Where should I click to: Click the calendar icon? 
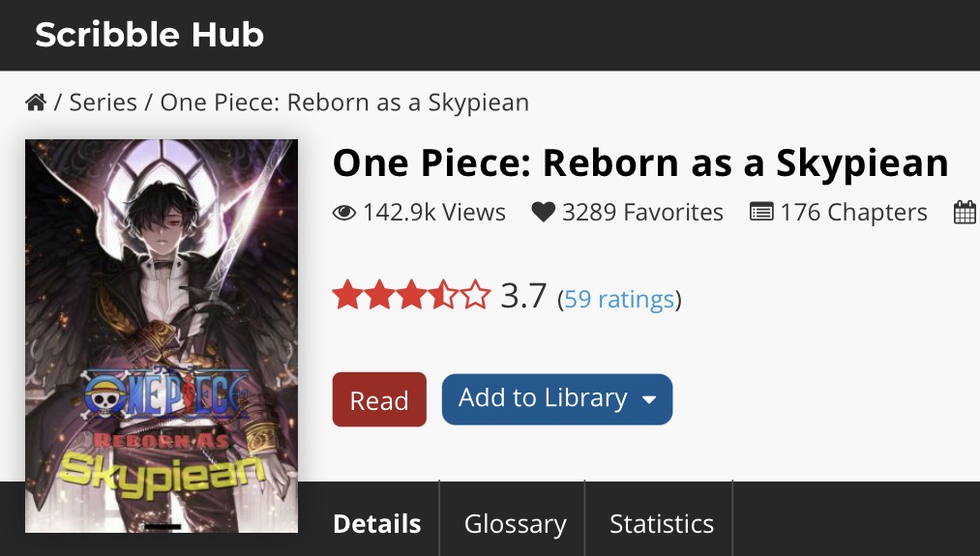tap(965, 213)
